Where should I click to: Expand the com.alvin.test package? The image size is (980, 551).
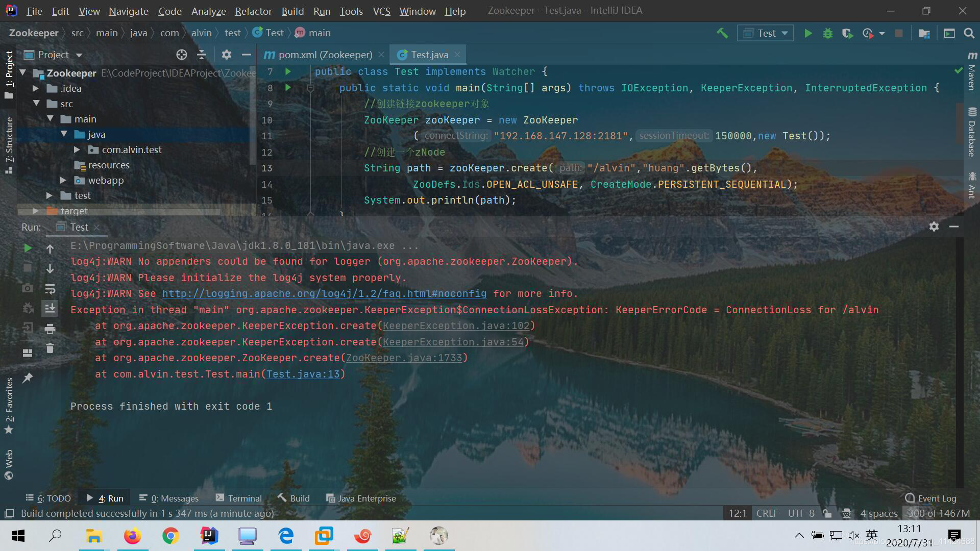pyautogui.click(x=77, y=149)
